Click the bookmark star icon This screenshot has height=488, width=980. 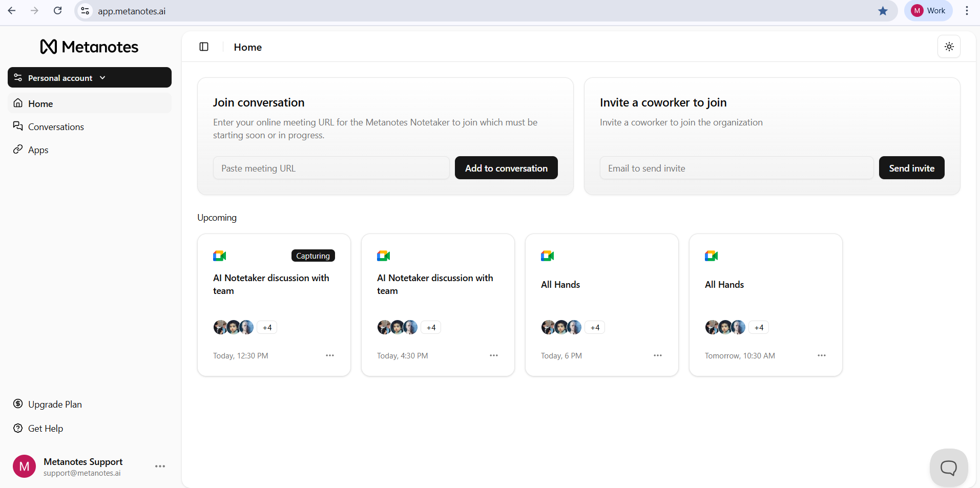(x=883, y=11)
